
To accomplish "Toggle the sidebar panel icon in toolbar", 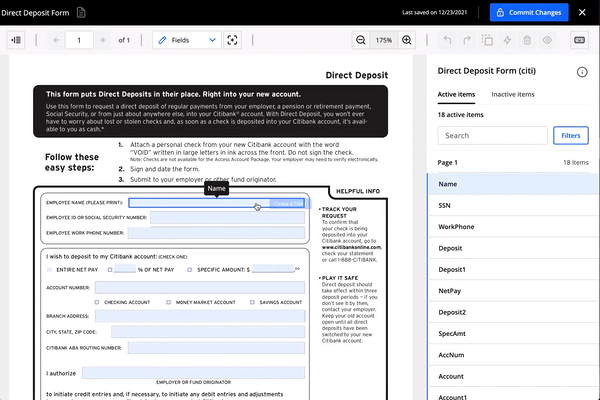I will tap(16, 40).
